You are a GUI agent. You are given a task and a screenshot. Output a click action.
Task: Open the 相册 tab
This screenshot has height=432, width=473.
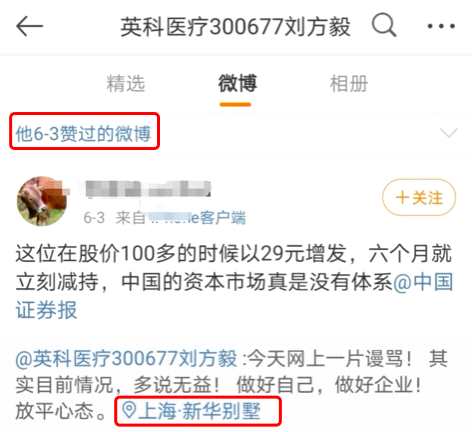tap(349, 83)
